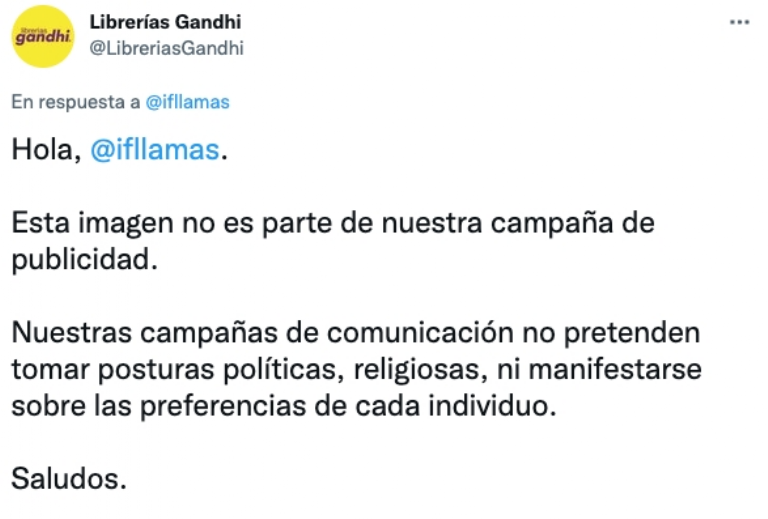
Task: Click the closing word 'Saludos.'
Action: [x=69, y=478]
